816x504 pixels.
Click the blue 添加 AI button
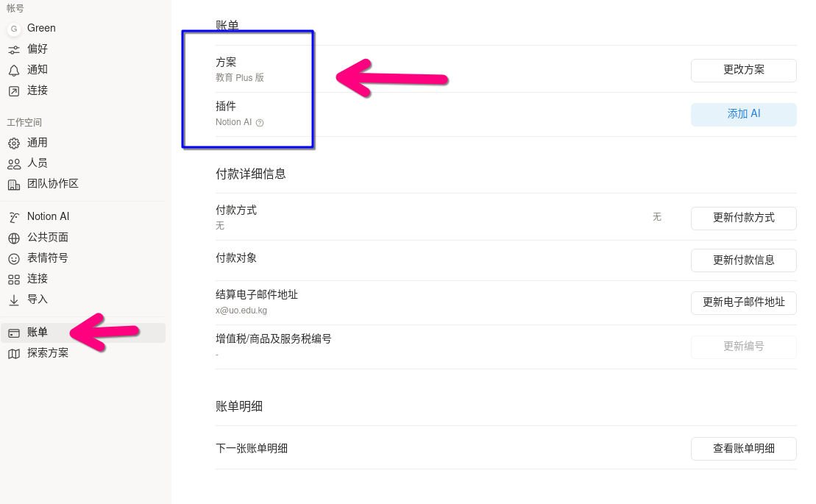[743, 114]
